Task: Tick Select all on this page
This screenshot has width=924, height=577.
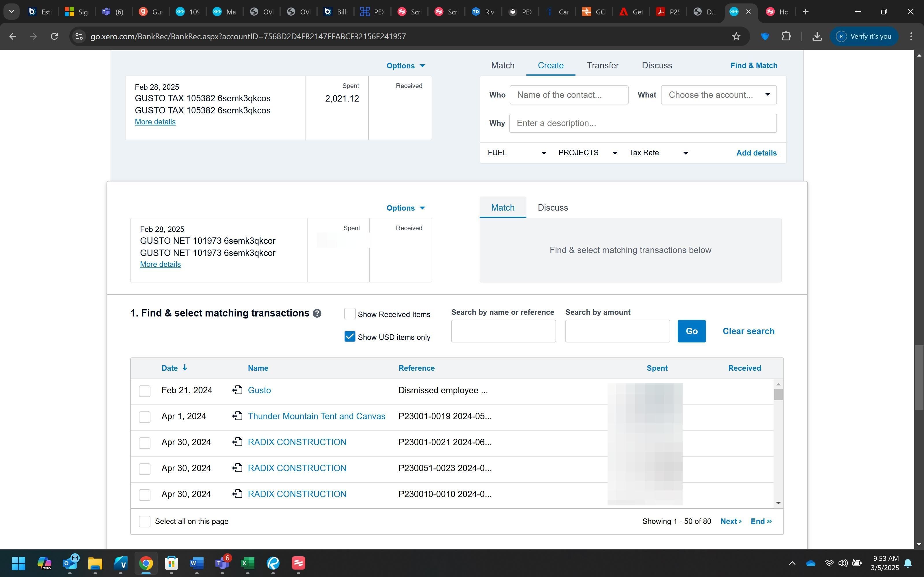Action: tap(144, 521)
